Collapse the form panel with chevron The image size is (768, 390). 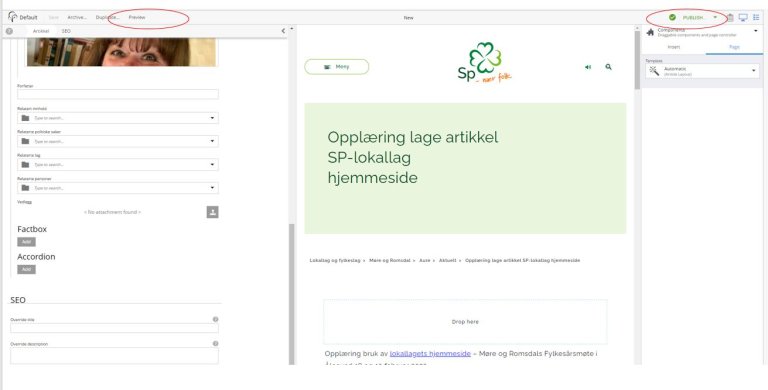click(283, 31)
